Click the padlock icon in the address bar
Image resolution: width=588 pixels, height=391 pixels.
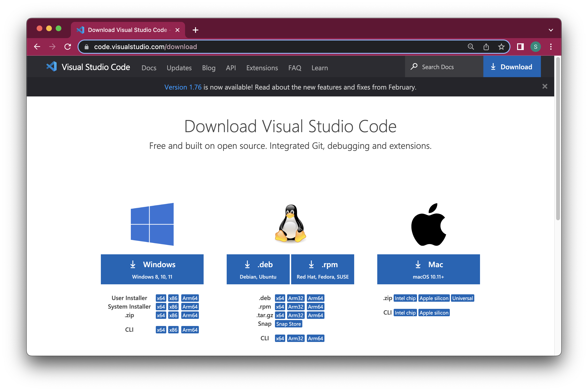click(86, 47)
